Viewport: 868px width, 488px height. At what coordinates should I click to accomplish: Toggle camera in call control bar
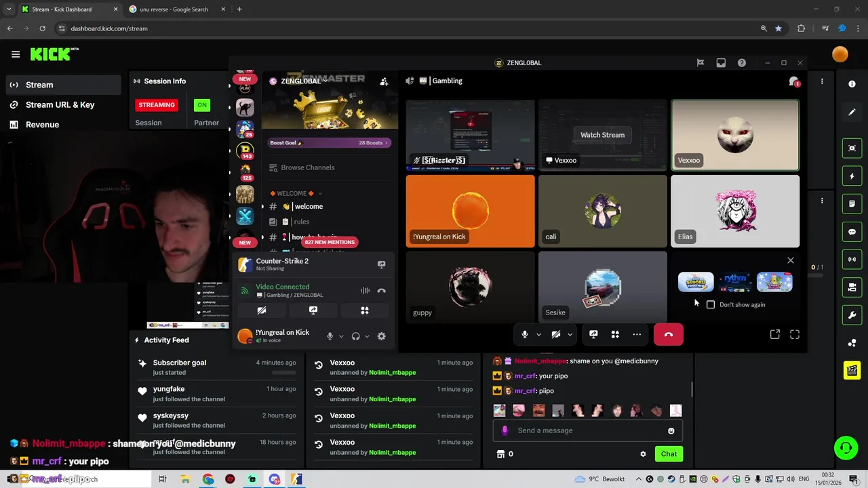click(x=555, y=334)
